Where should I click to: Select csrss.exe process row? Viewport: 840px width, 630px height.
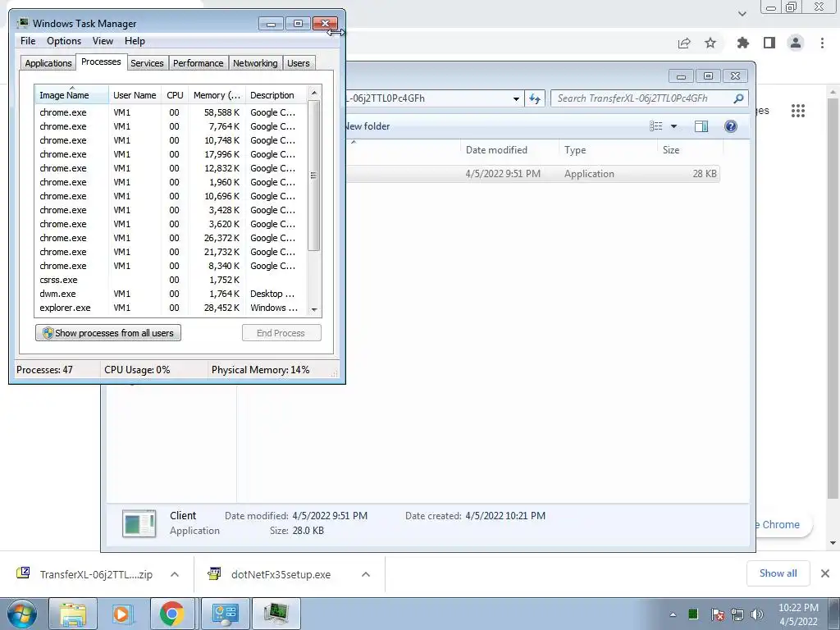[x=171, y=280]
